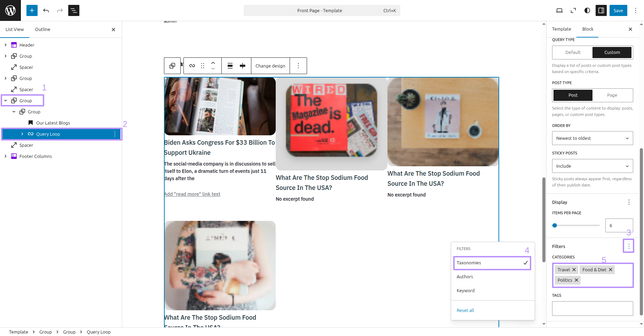Click the Reset all filters link
The height and width of the screenshot is (336, 644).
tap(465, 311)
